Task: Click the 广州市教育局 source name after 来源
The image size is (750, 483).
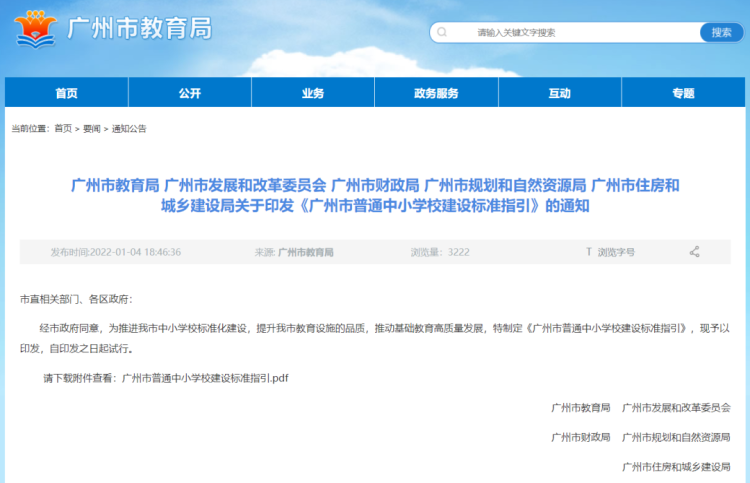Action: coord(306,252)
